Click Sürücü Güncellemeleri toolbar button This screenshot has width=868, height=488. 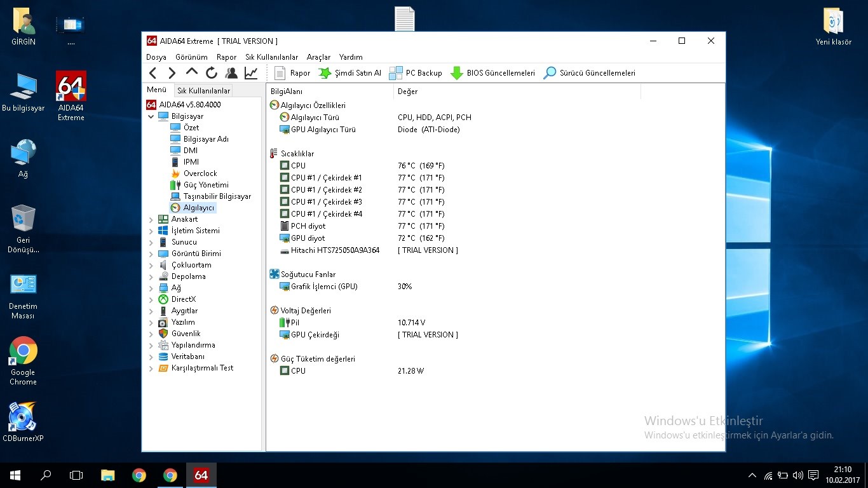589,73
